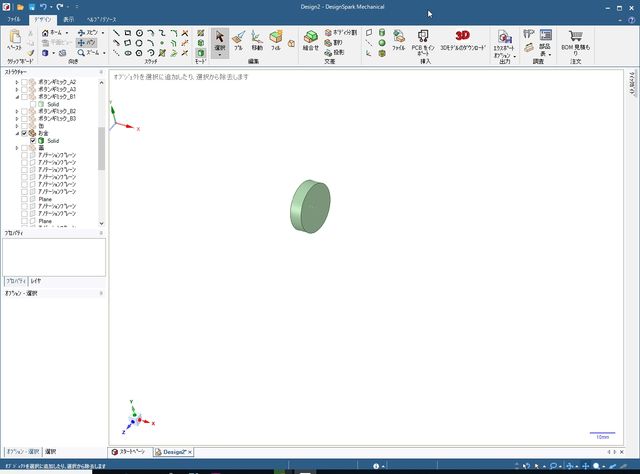Click the Measure calipers icon

pos(529,33)
